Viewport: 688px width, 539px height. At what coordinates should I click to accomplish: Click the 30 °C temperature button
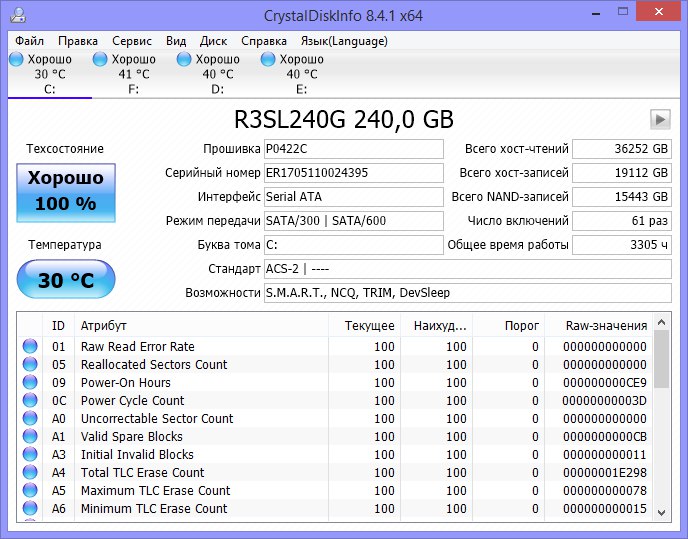point(66,279)
